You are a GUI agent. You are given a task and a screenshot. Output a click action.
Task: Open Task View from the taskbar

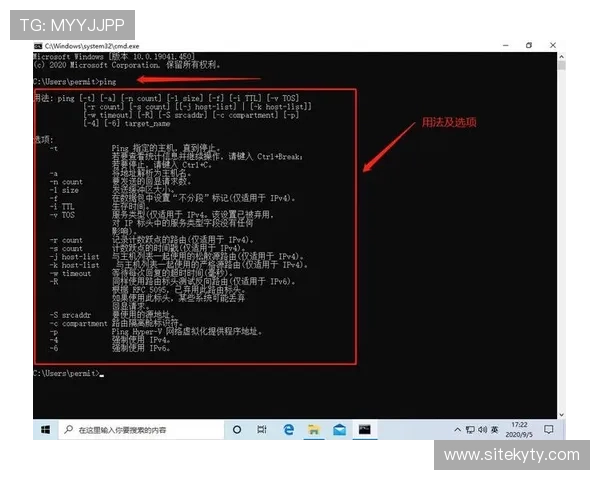click(262, 429)
